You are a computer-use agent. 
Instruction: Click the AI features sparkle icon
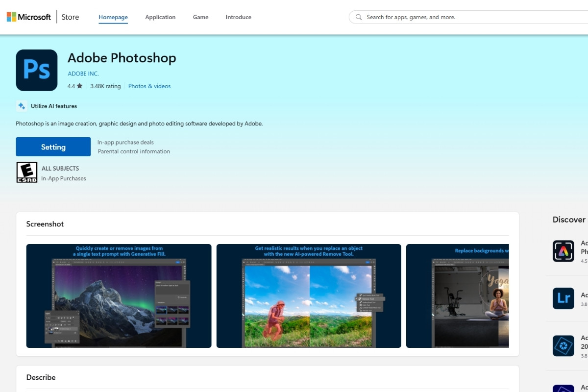22,106
